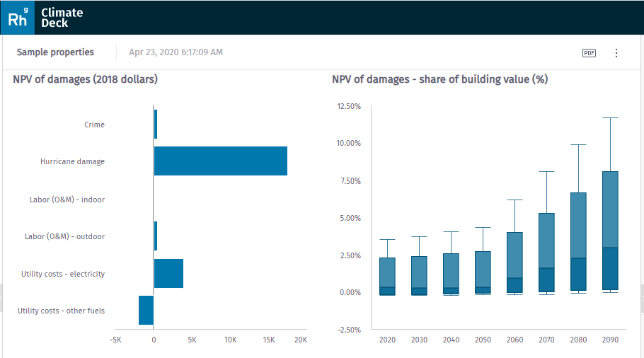Click the Climate Deck header title
The height and width of the screenshot is (358, 644).
[x=62, y=18]
